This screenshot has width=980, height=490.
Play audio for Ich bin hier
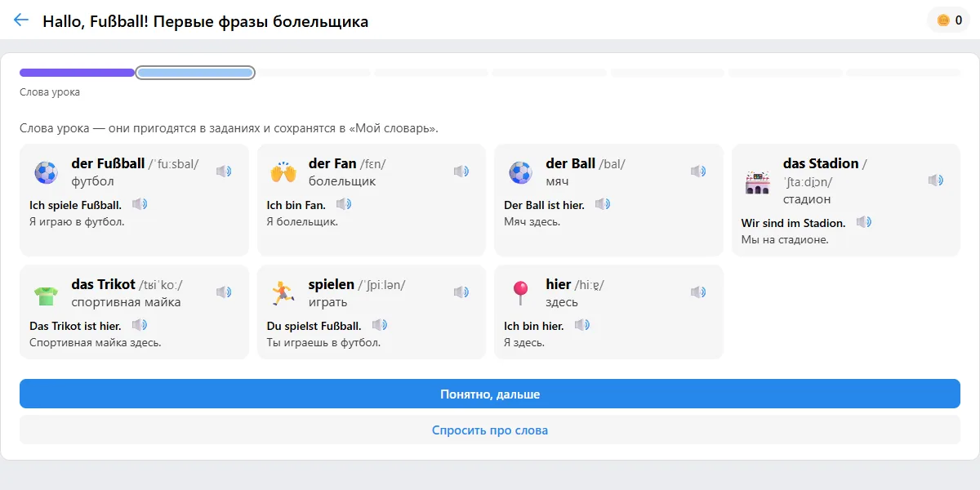click(x=582, y=325)
